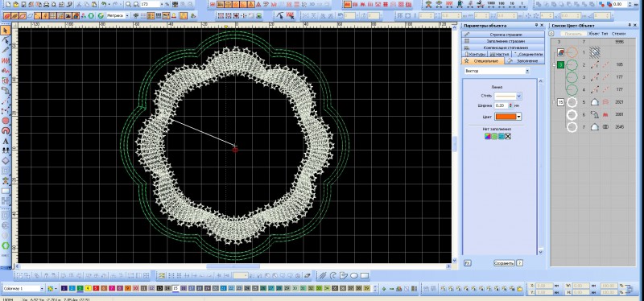
Task: Select the rectangle shape tool
Action: 365,275
